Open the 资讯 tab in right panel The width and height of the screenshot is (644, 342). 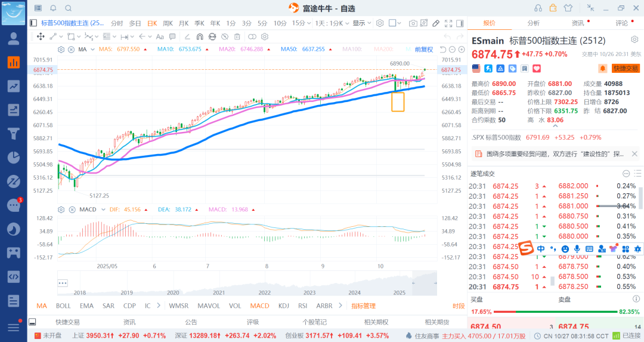tap(577, 23)
